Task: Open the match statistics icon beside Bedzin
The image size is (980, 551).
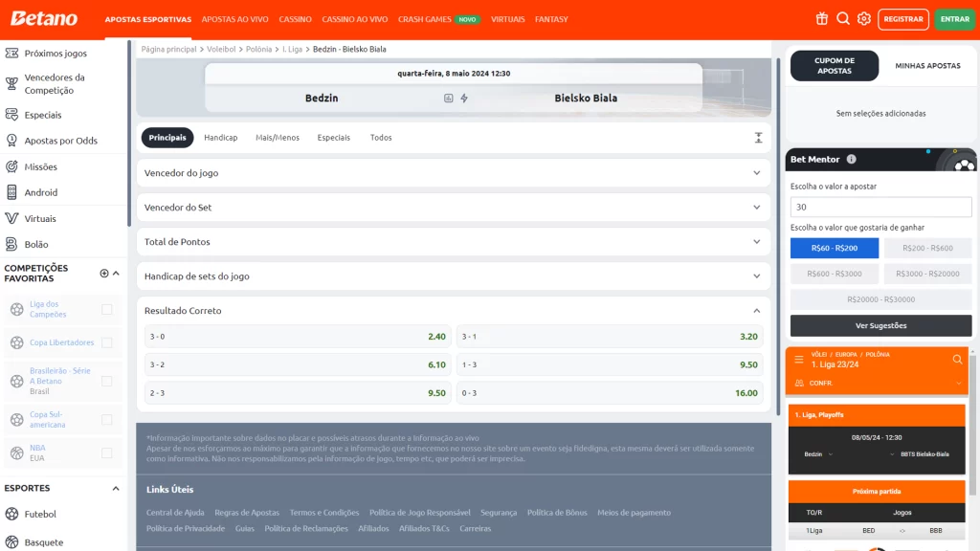Action: [x=448, y=99]
